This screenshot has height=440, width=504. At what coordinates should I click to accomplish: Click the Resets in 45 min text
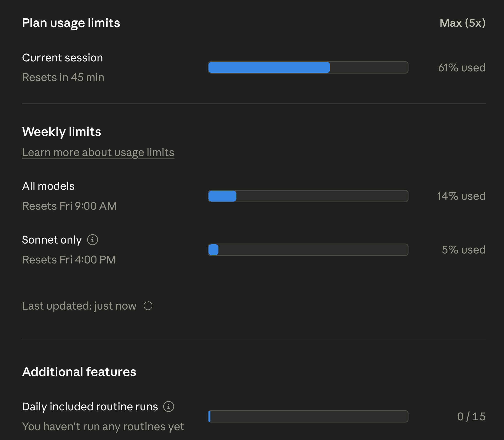63,78
